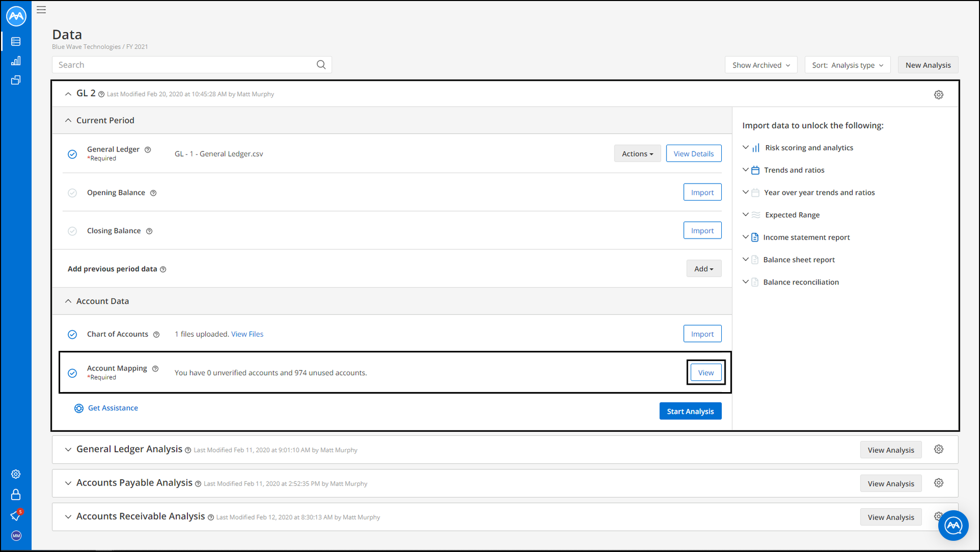Click General Ledger completed check circle
The height and width of the screenshot is (552, 980).
(x=72, y=154)
